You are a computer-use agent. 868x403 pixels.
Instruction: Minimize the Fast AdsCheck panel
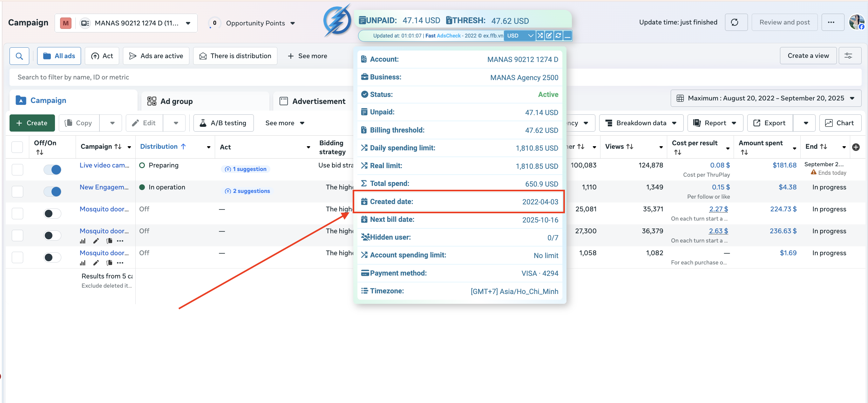pyautogui.click(x=567, y=36)
